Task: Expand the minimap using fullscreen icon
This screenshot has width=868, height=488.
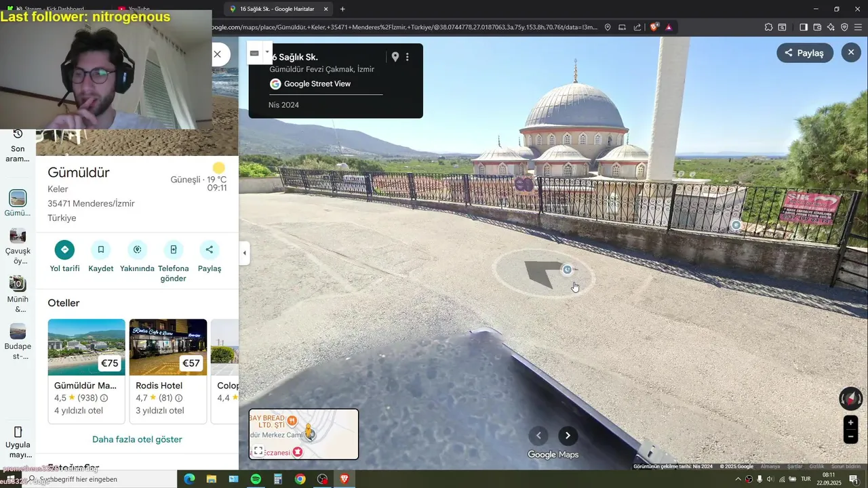Action: point(258,451)
